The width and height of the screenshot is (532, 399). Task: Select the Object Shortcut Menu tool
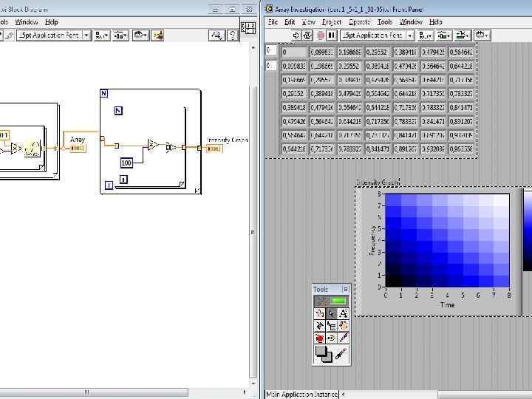[331, 326]
